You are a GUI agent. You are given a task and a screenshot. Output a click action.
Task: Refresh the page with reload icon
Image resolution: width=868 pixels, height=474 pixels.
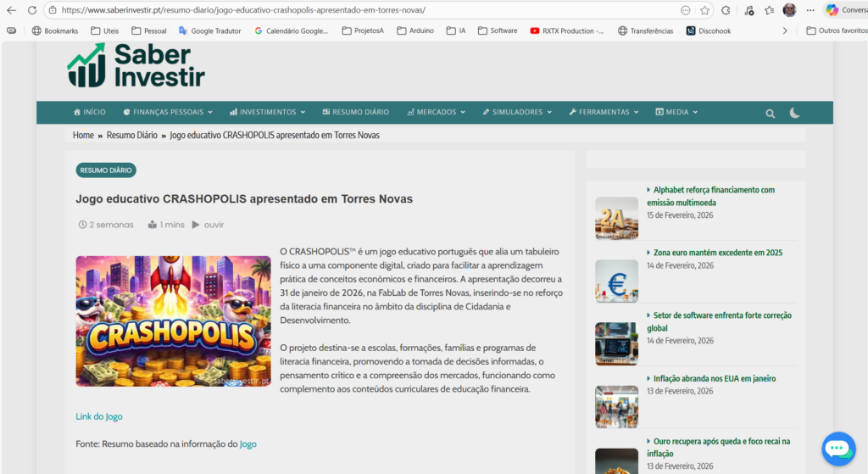[x=32, y=10]
